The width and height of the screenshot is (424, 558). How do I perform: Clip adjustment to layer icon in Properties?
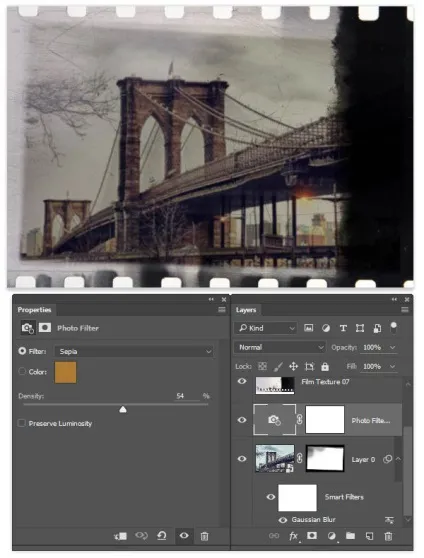[x=120, y=536]
